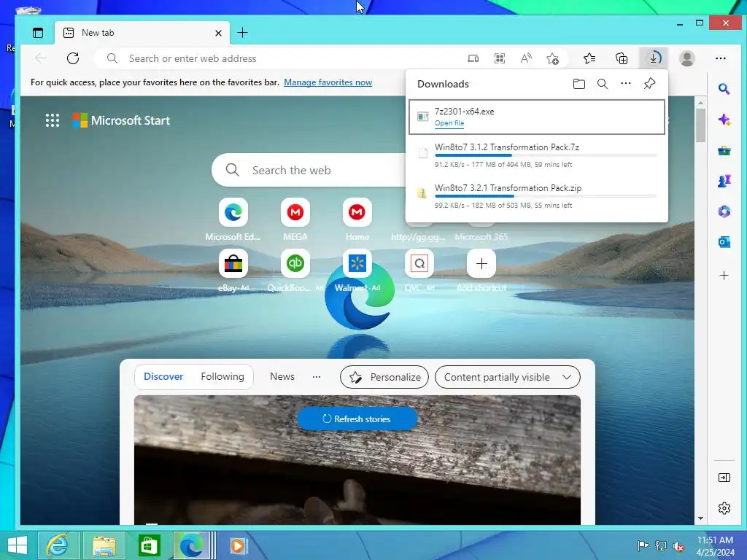Open the screen cast icon in address bar
This screenshot has height=560, width=747.
click(473, 58)
